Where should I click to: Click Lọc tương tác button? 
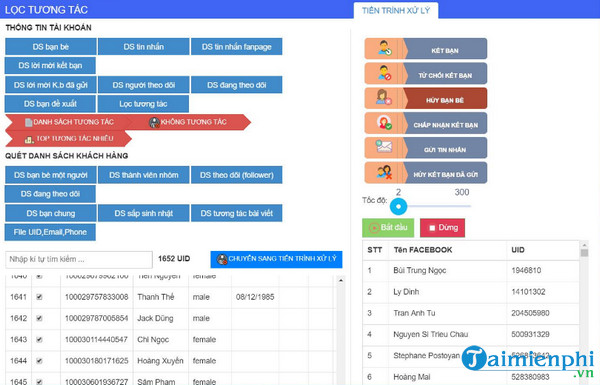coord(143,104)
